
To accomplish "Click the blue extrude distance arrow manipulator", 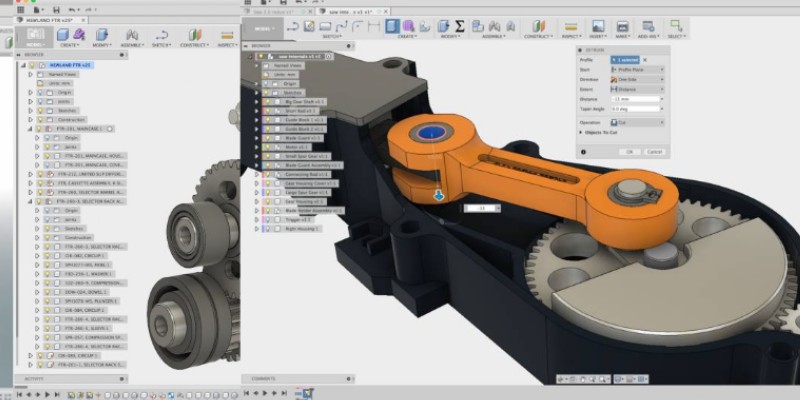I will (x=439, y=195).
